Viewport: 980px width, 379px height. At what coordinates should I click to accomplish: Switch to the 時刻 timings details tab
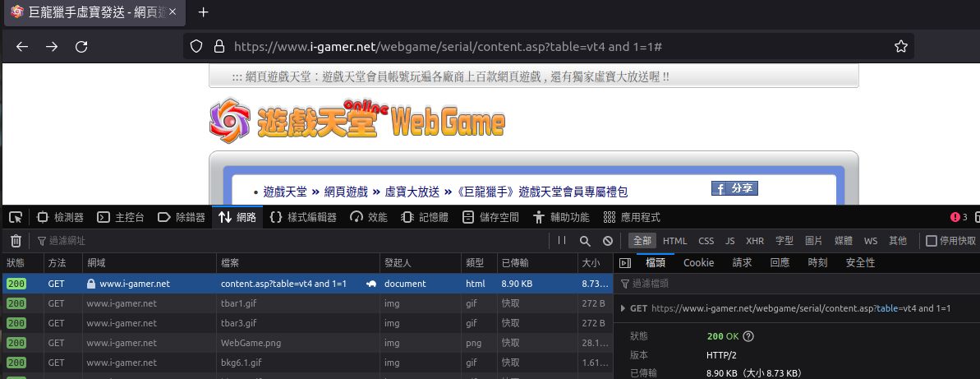click(x=817, y=263)
